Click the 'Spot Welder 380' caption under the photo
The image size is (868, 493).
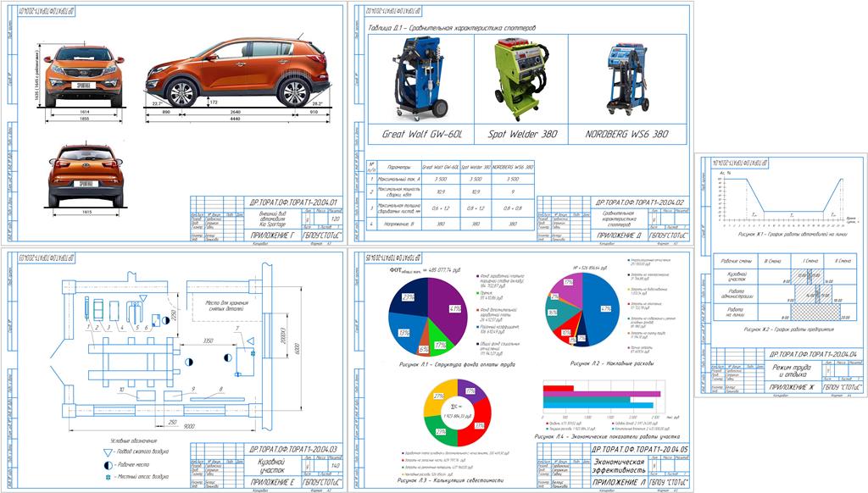coord(521,135)
